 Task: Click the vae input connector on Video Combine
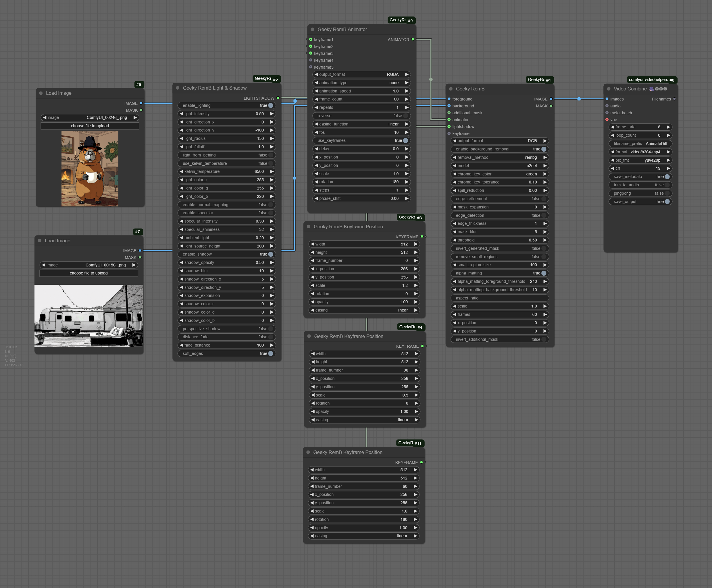(607, 119)
